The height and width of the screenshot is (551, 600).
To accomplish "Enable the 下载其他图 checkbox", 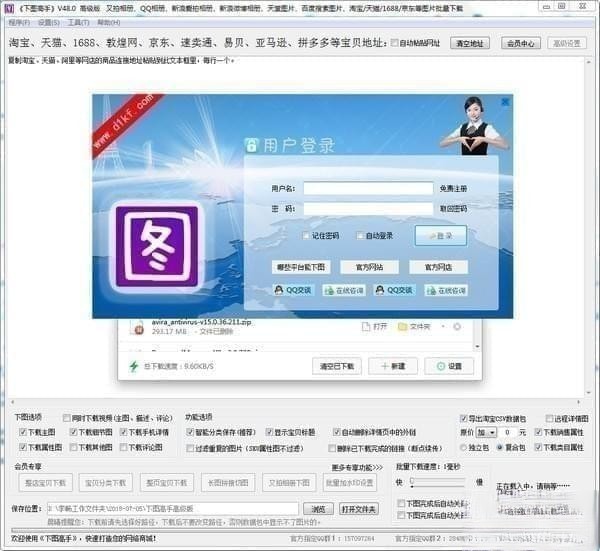I will pyautogui.click(x=73, y=447).
